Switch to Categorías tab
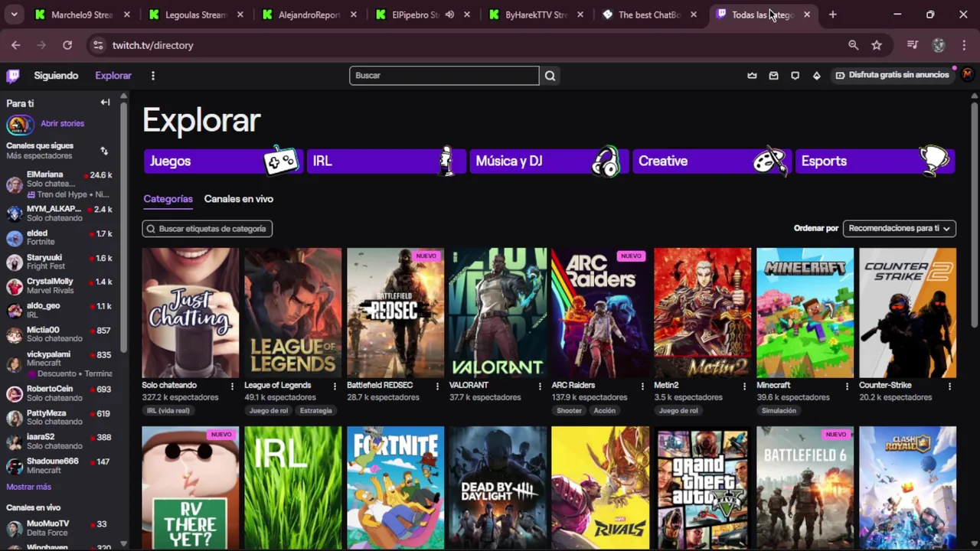Image resolution: width=980 pixels, height=551 pixels. click(168, 199)
